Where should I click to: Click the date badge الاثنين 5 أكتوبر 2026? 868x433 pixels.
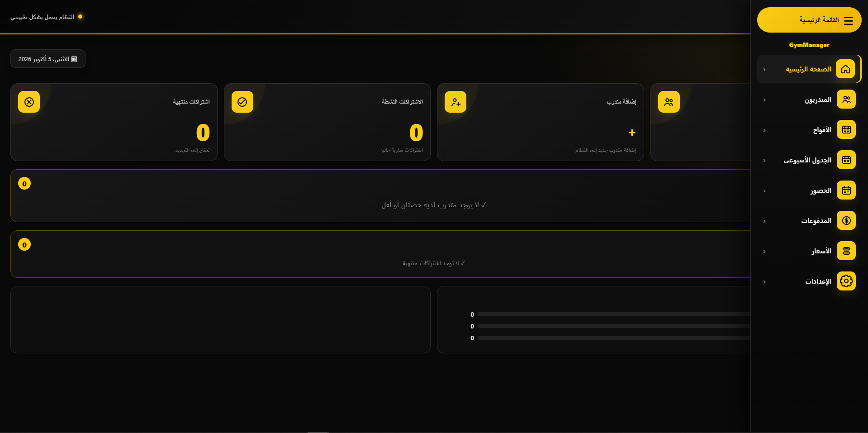[x=48, y=59]
